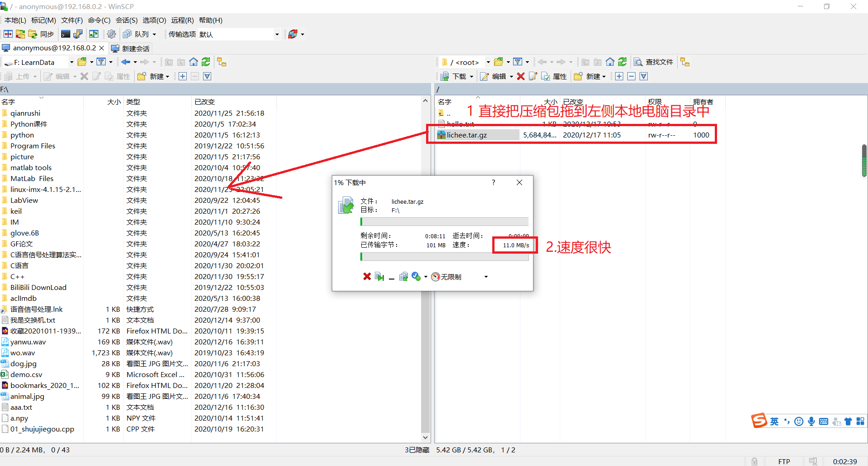868x466 pixels.
Task: Click the globe refresh session icon
Action: click(293, 34)
